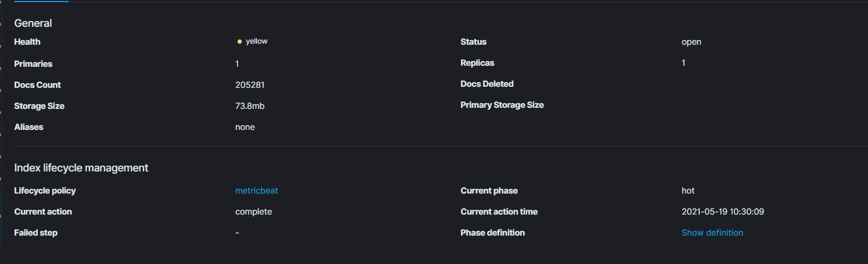This screenshot has height=264, width=868.
Task: Click the Index lifecycle management heading
Action: (81, 168)
